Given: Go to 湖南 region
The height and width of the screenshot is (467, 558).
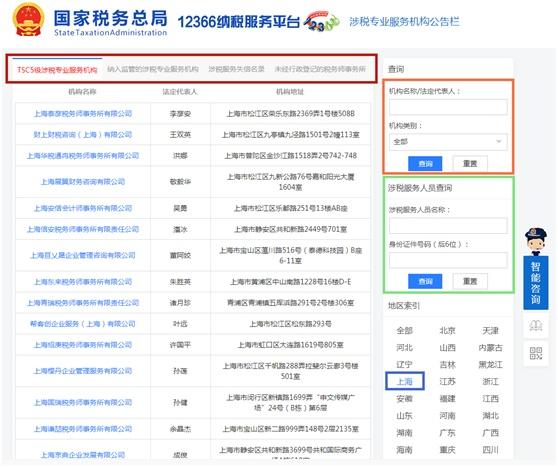Looking at the screenshot, I should (405, 433).
